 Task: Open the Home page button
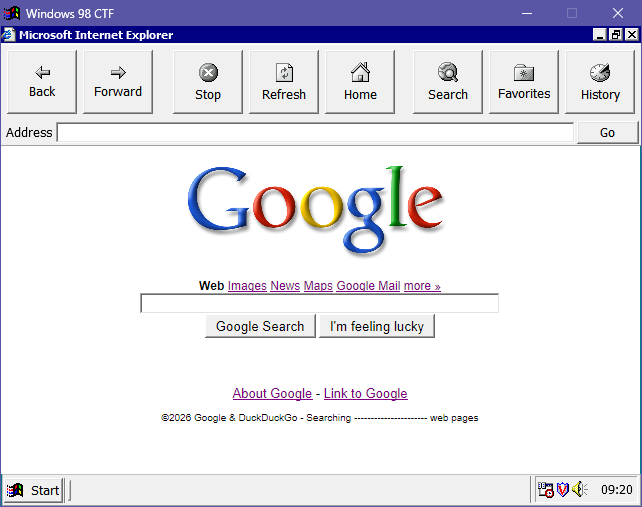(x=360, y=82)
